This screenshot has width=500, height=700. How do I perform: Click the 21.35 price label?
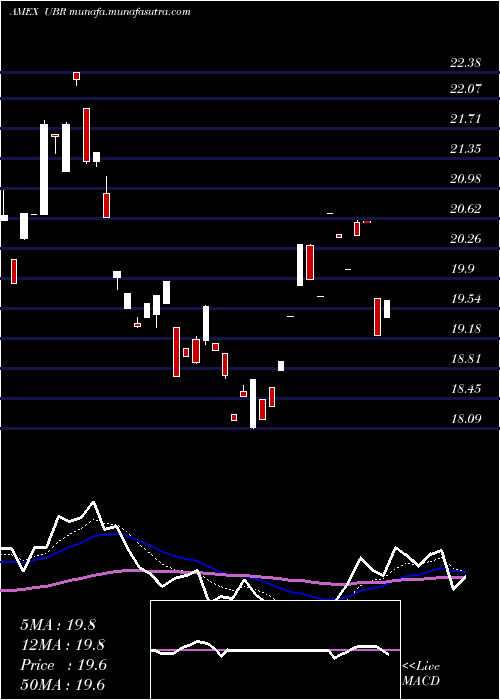pyautogui.click(x=465, y=149)
